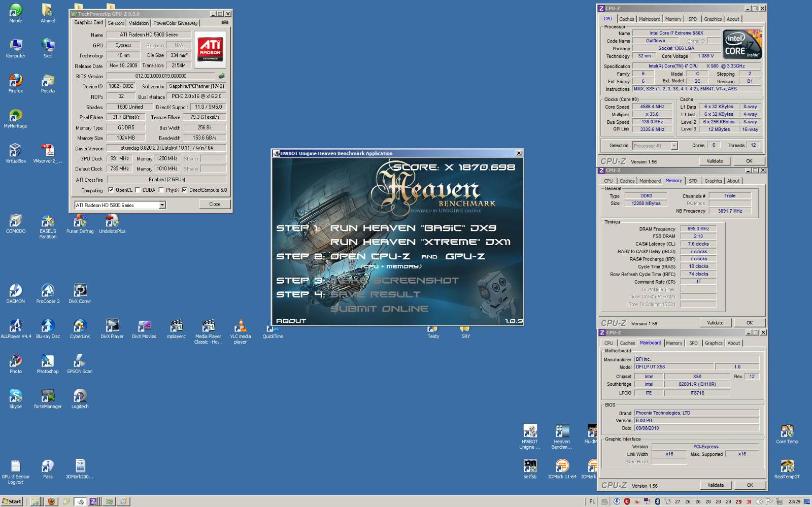Click SUBMIT ONLINE in HWBOT Heaven

pos(380,309)
